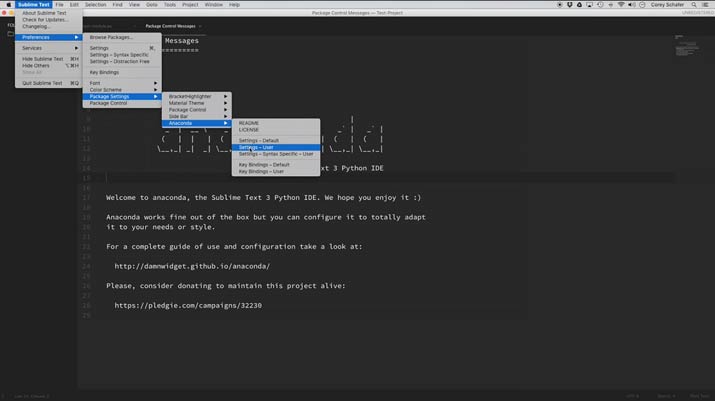
Task: Open the Goto menu
Action: pyautogui.click(x=152, y=5)
